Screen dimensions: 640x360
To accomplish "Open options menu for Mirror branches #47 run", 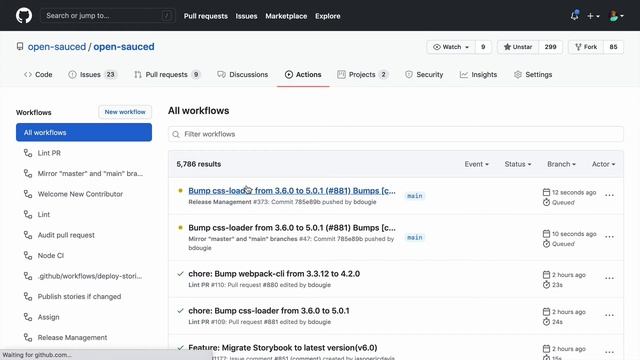I will pyautogui.click(x=609, y=237).
